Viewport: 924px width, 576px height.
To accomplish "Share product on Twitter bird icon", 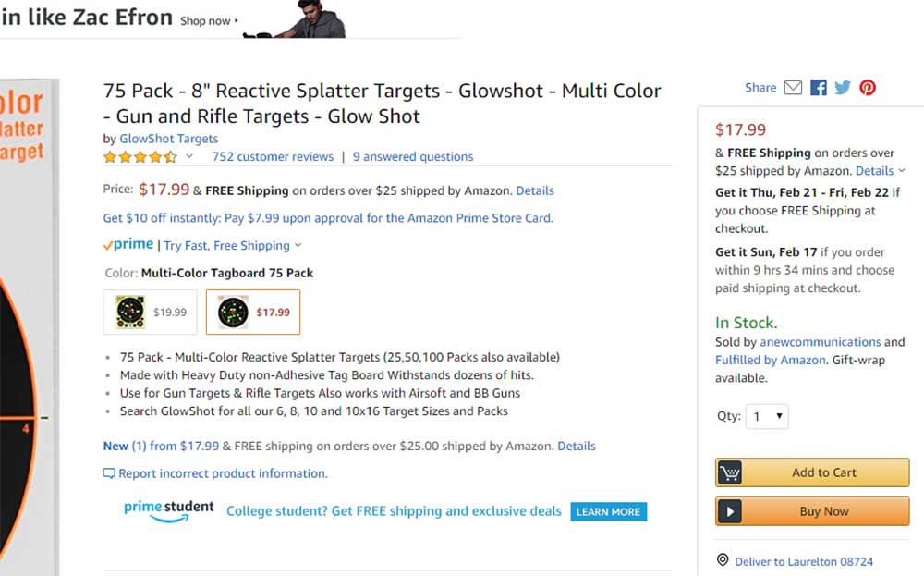I will click(843, 88).
